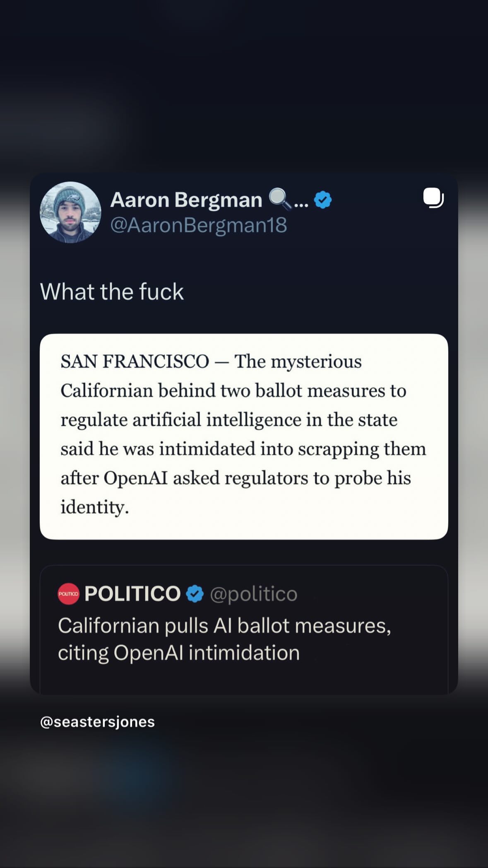The height and width of the screenshot is (868, 488).
Task: Click the @politico handle
Action: click(254, 594)
